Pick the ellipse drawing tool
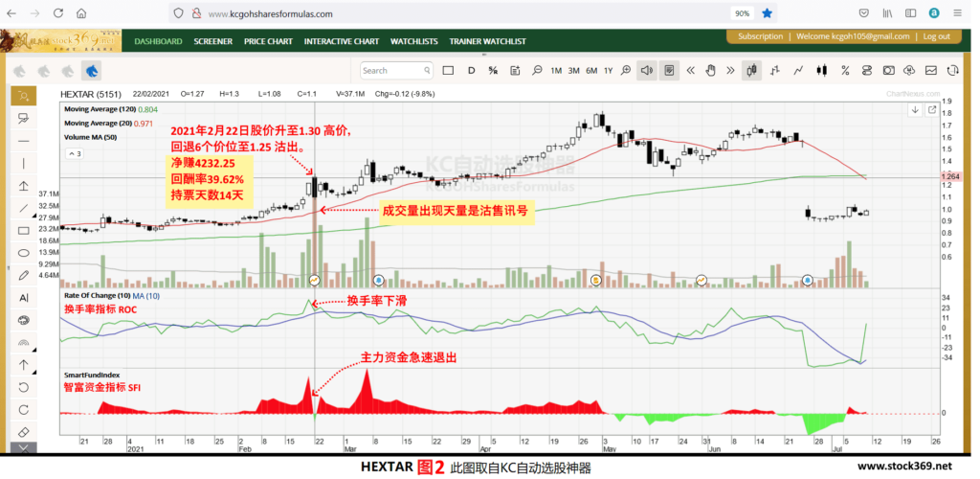 (24, 253)
